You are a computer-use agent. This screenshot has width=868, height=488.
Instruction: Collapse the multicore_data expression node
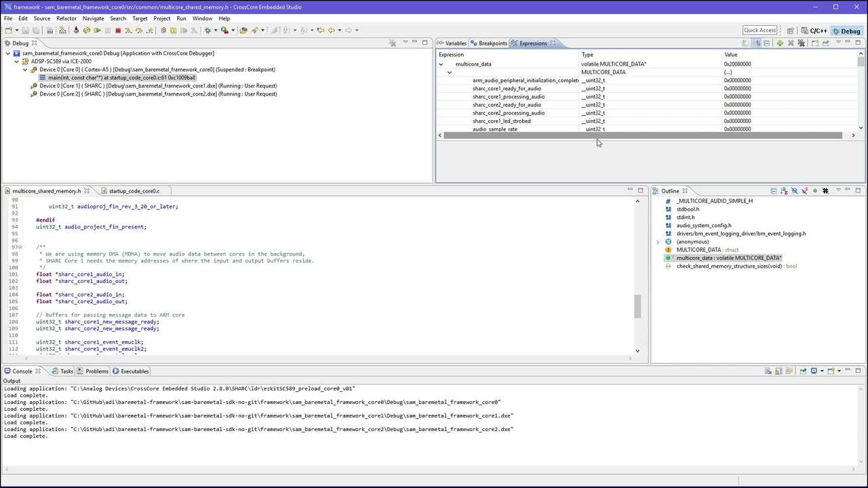[441, 64]
